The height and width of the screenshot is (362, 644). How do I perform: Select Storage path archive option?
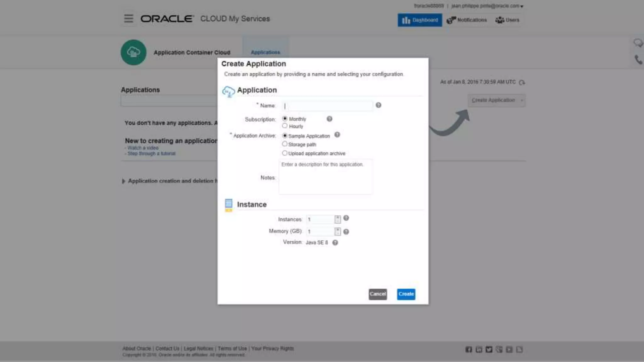pyautogui.click(x=285, y=144)
